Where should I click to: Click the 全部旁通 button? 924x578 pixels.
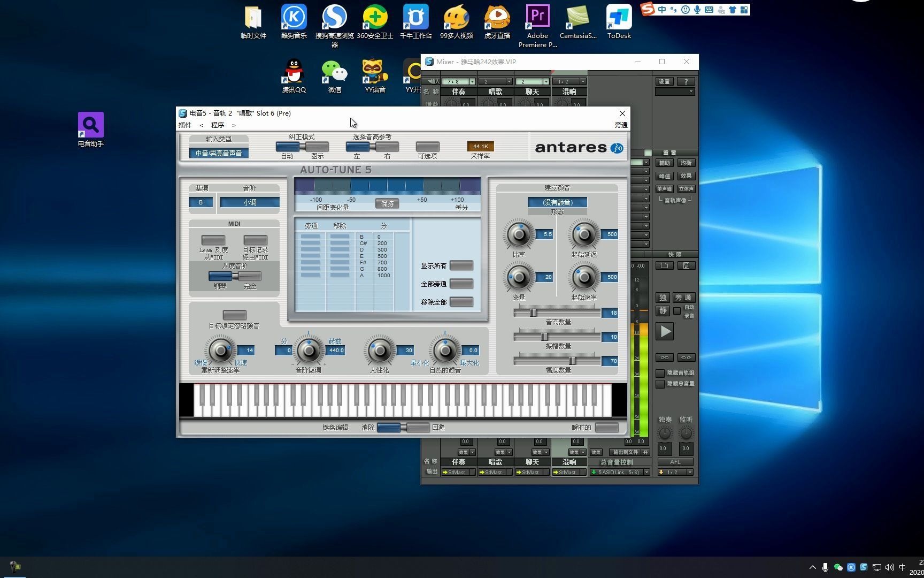click(461, 284)
